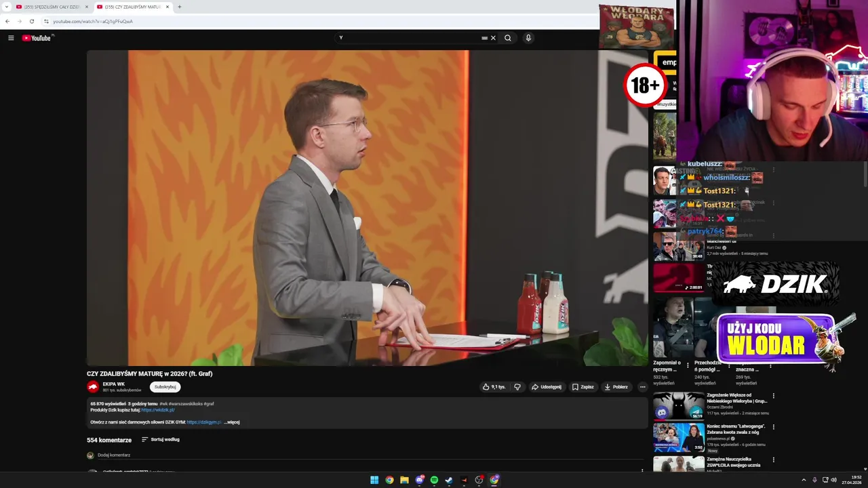The height and width of the screenshot is (488, 868).
Task: Click the 554 komentarze count text
Action: click(109, 440)
